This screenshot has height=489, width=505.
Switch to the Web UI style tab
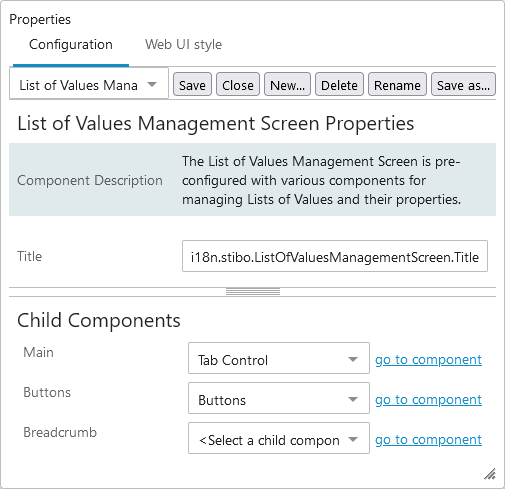coord(183,45)
